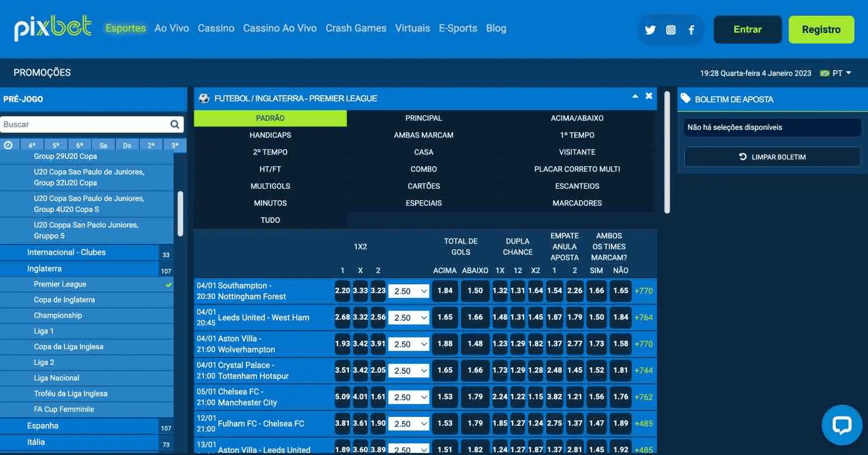Click the Pixbet logo
Viewport: 868px width, 455px height.
(x=53, y=28)
